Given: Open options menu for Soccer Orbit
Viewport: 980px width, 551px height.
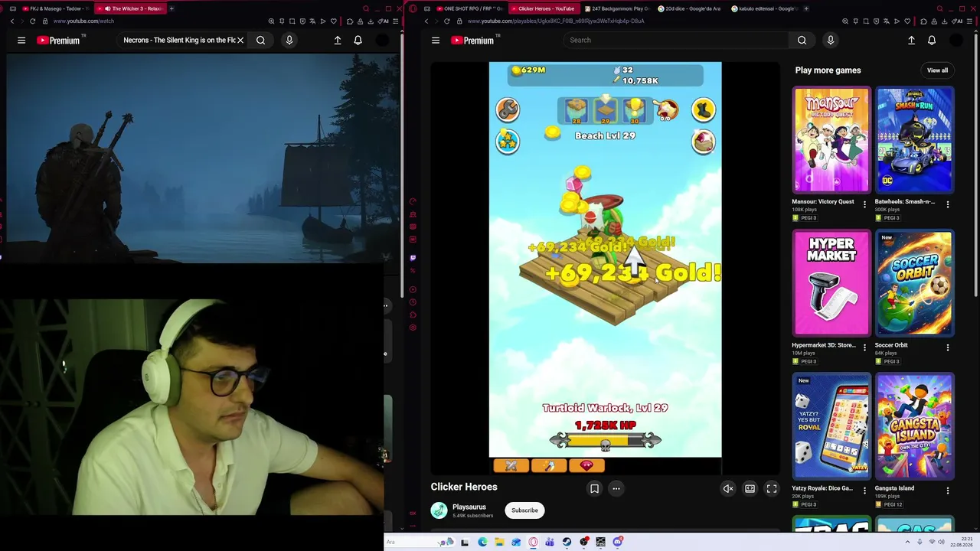Looking at the screenshot, I should (948, 347).
